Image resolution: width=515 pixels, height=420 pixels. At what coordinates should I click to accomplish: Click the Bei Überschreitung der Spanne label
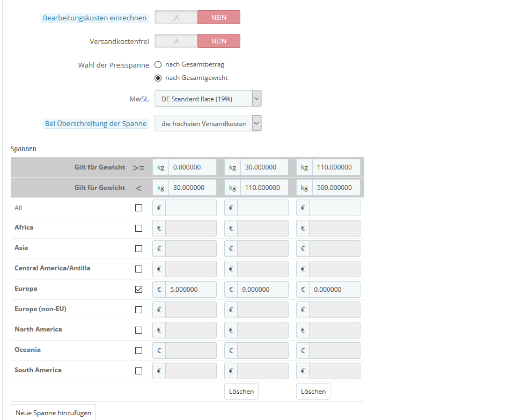95,124
